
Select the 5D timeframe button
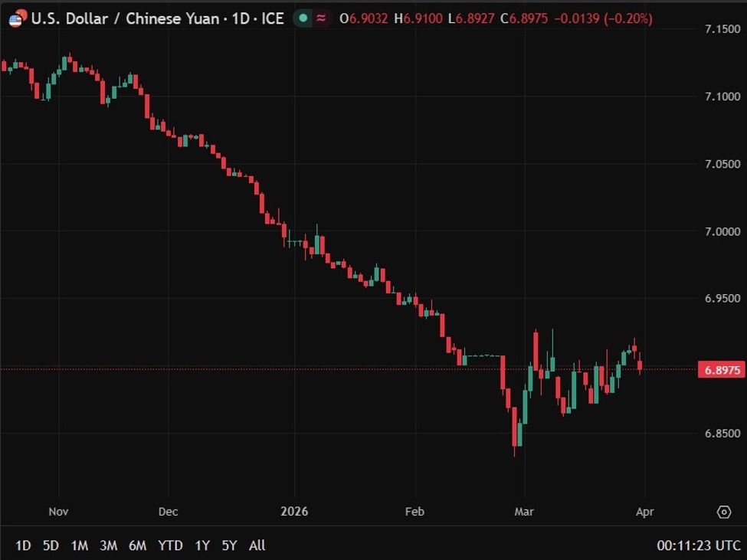(51, 545)
